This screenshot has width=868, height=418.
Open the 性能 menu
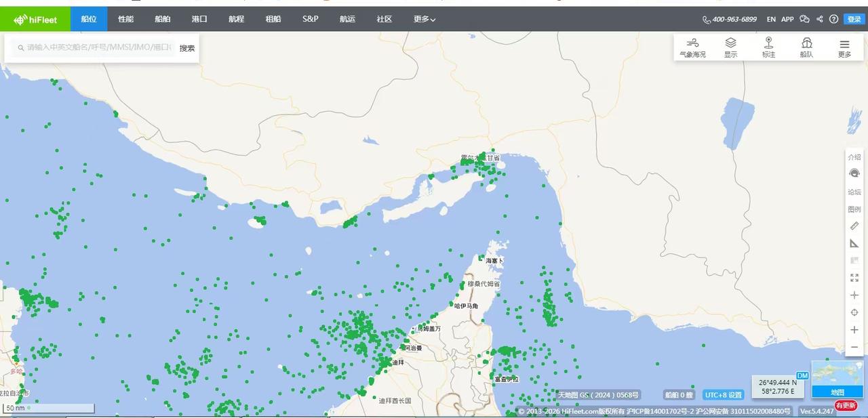(x=125, y=19)
